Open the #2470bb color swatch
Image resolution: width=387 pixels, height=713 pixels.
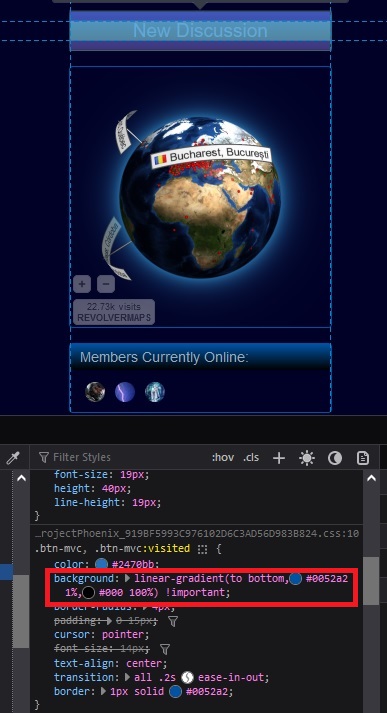[101, 564]
